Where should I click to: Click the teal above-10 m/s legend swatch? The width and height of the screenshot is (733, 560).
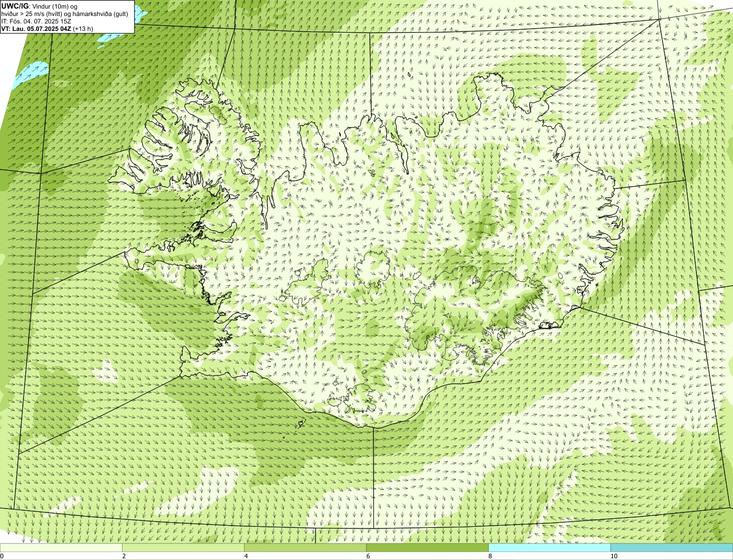[672, 548]
